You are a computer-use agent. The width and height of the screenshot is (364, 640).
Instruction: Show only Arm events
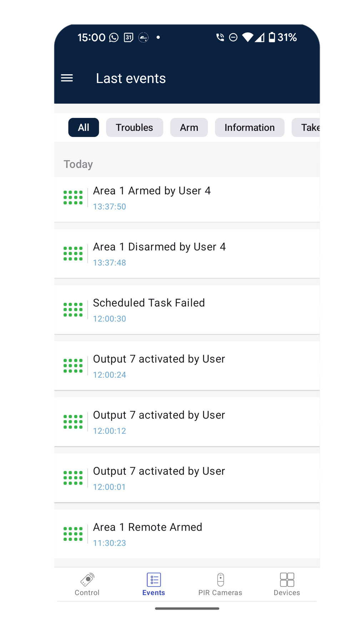point(189,127)
